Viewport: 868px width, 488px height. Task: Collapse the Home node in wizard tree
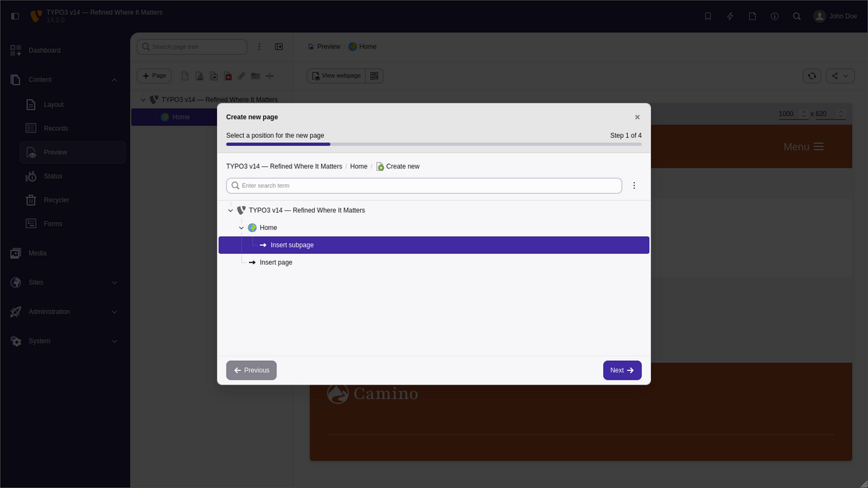242,228
